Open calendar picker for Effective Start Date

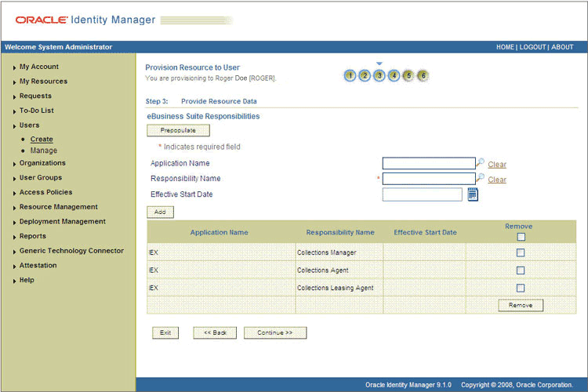[473, 194]
